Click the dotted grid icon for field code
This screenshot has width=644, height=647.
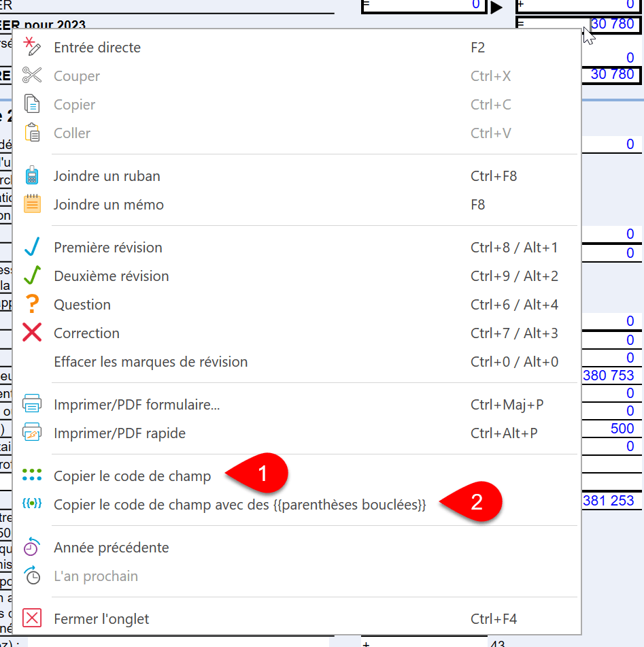(32, 476)
